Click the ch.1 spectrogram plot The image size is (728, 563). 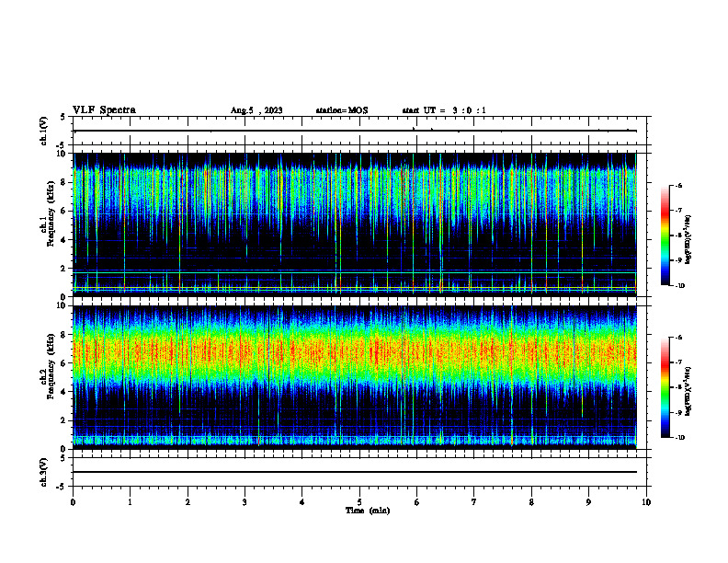(x=355, y=224)
